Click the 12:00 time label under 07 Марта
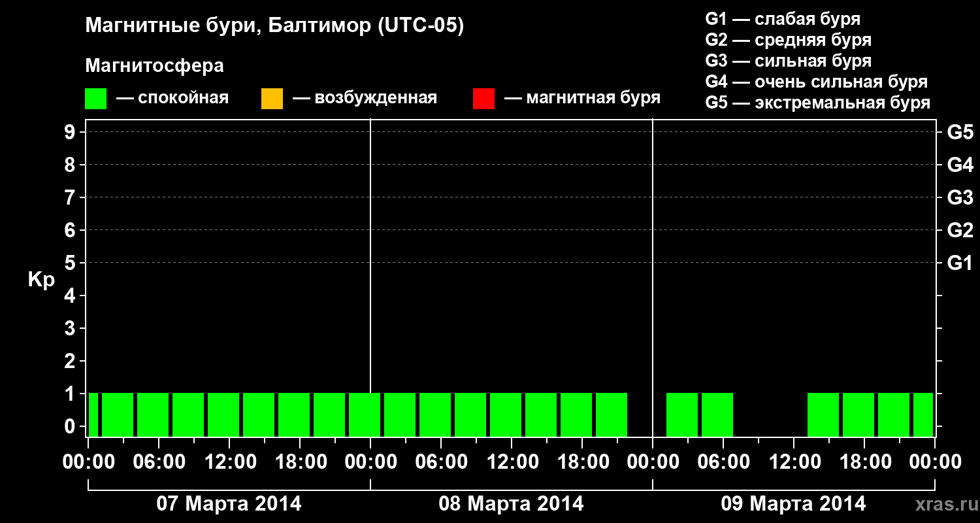The height and width of the screenshot is (523, 980). pos(229,462)
